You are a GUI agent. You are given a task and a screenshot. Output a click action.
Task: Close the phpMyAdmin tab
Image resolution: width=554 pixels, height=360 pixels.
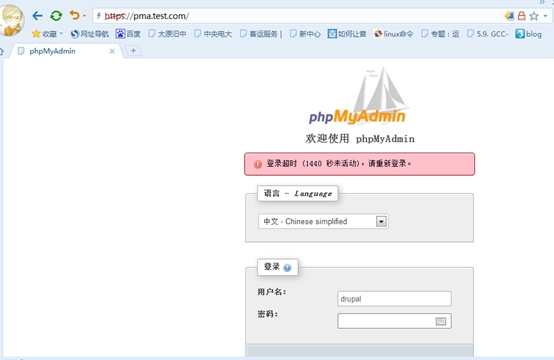(112, 51)
